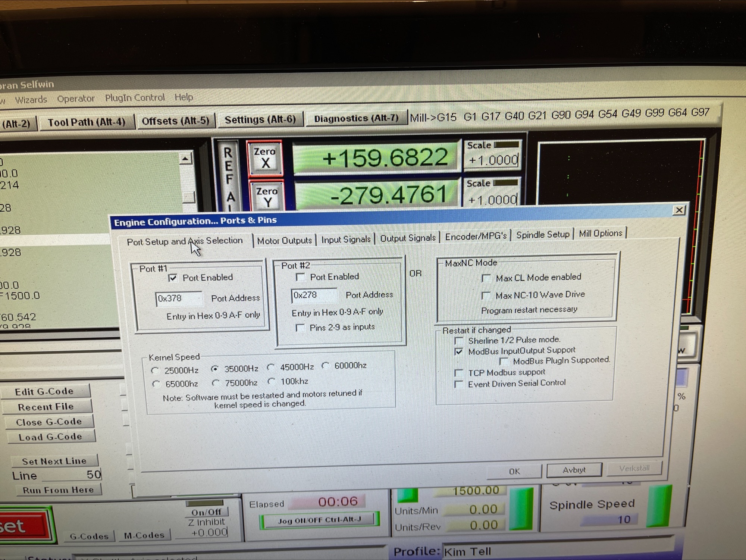Toggle ModBus InputOutput Support checkbox
Screen dimensions: 746x560
(x=459, y=351)
